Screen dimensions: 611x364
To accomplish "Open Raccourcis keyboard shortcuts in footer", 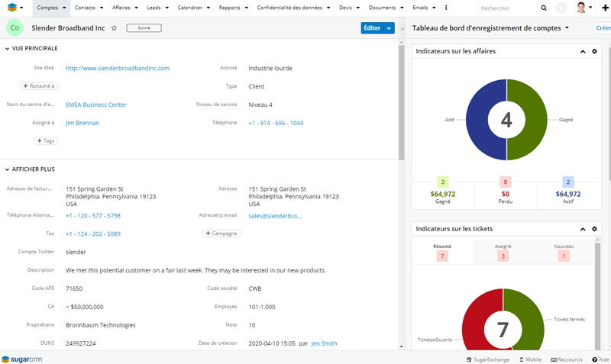I will point(567,359).
